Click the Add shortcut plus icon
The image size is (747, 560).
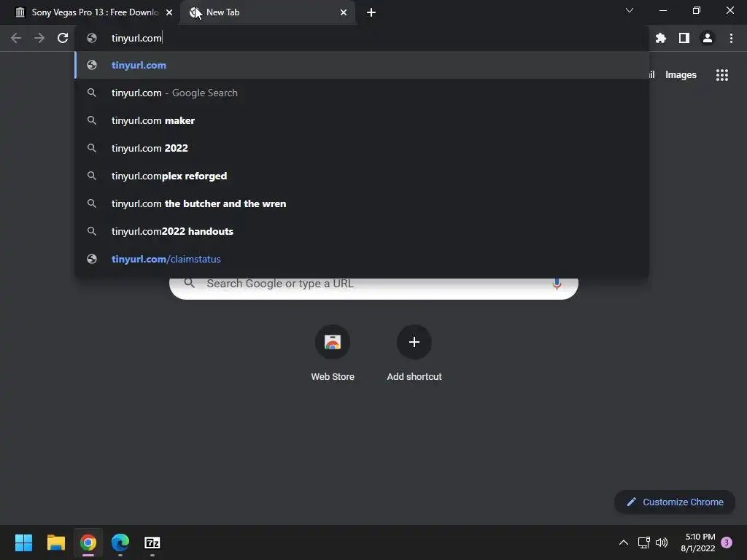point(414,343)
